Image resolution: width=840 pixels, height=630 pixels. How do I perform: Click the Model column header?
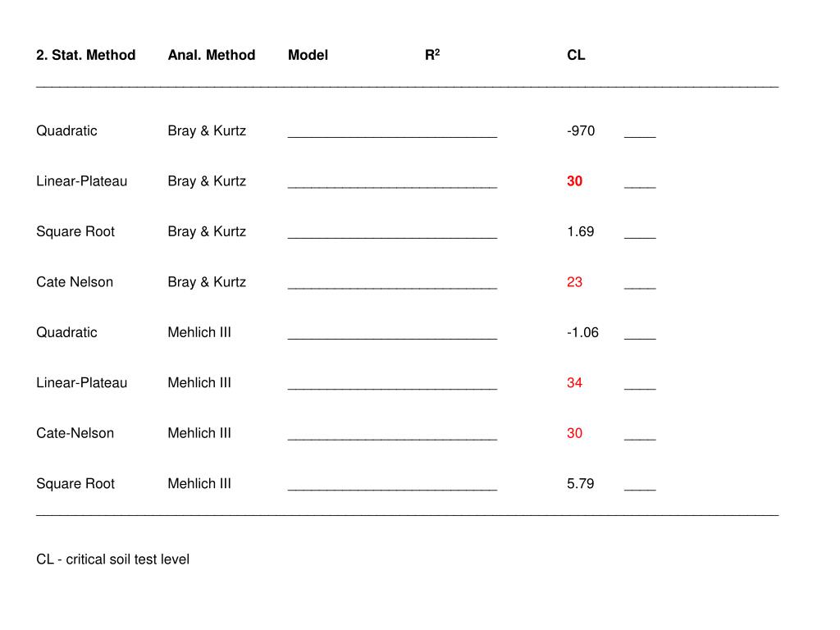[x=308, y=55]
